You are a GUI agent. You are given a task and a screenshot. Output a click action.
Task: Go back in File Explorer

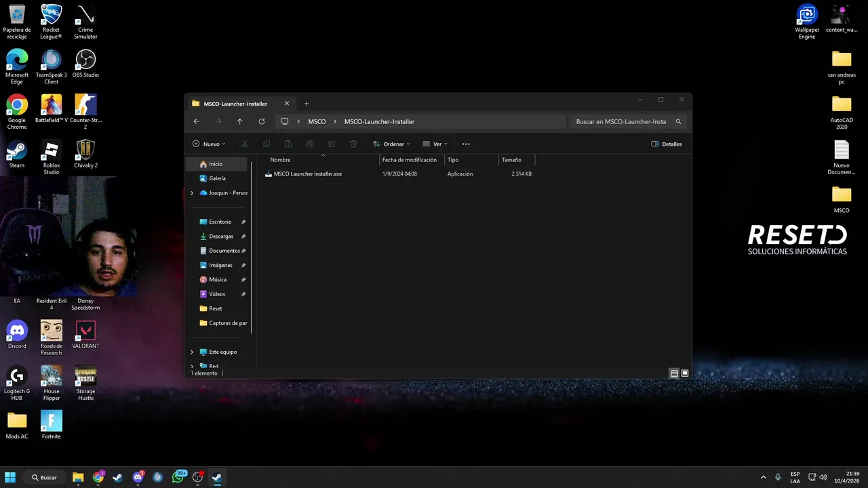[x=197, y=122]
